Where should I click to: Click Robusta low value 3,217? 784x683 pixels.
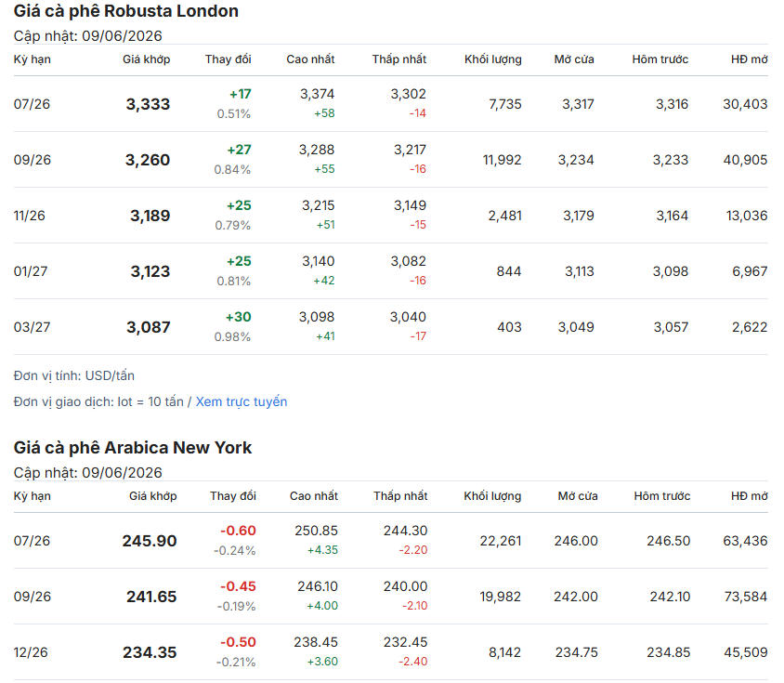(x=410, y=150)
